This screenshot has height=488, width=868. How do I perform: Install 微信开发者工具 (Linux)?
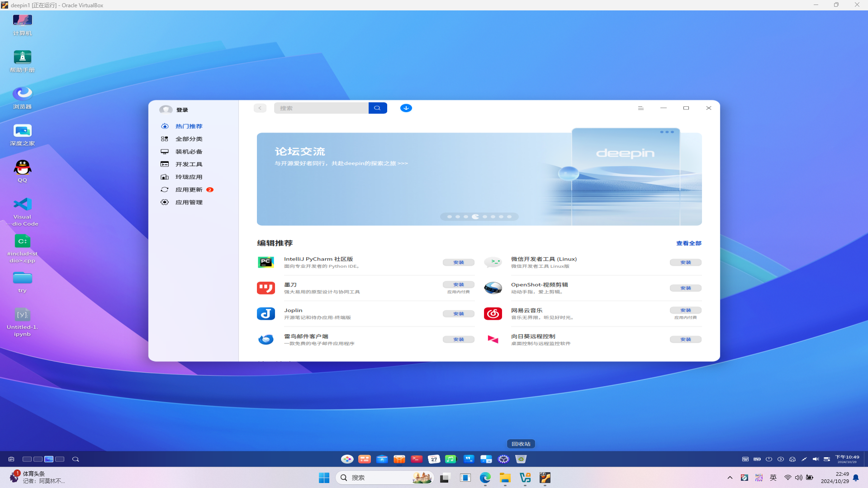click(686, 262)
